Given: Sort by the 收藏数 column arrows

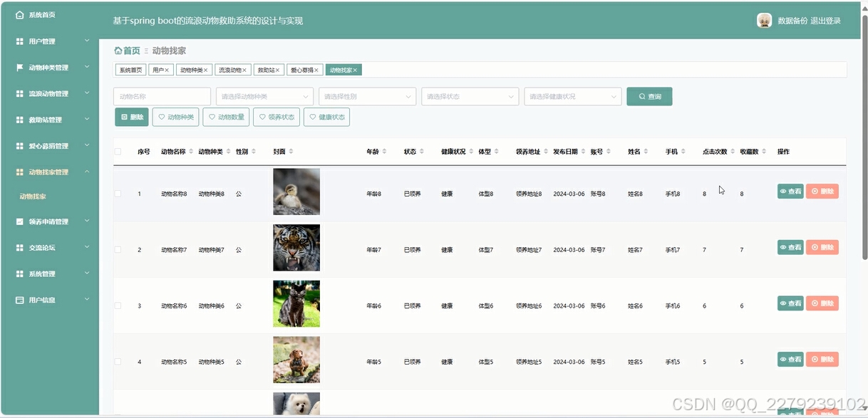Looking at the screenshot, I should pyautogui.click(x=764, y=152).
